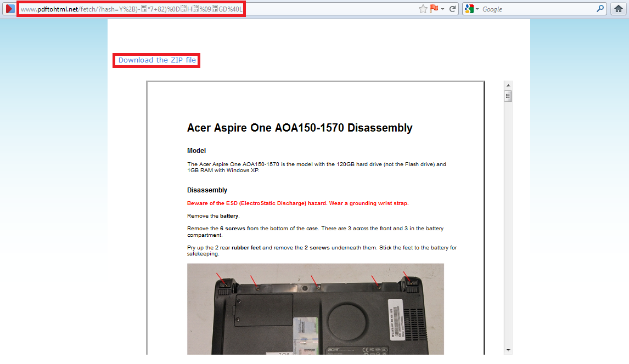Click the '120GB hard drive' model description

(x=317, y=167)
